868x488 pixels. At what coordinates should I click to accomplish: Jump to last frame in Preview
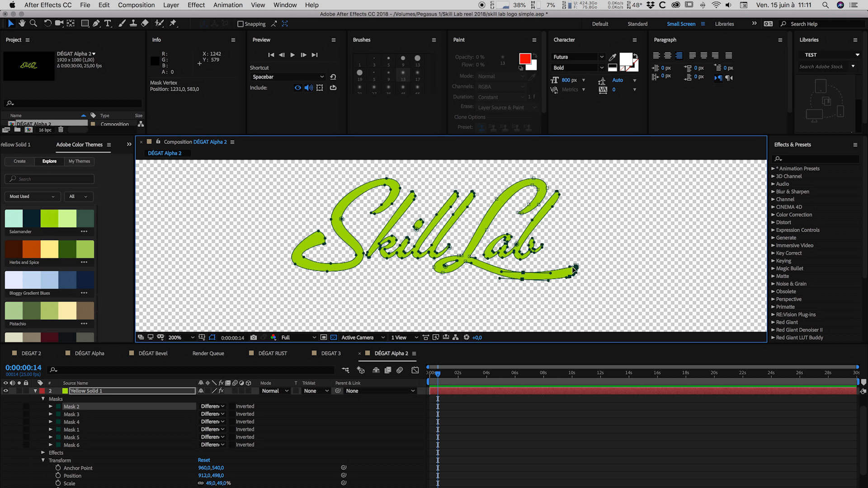pos(315,55)
